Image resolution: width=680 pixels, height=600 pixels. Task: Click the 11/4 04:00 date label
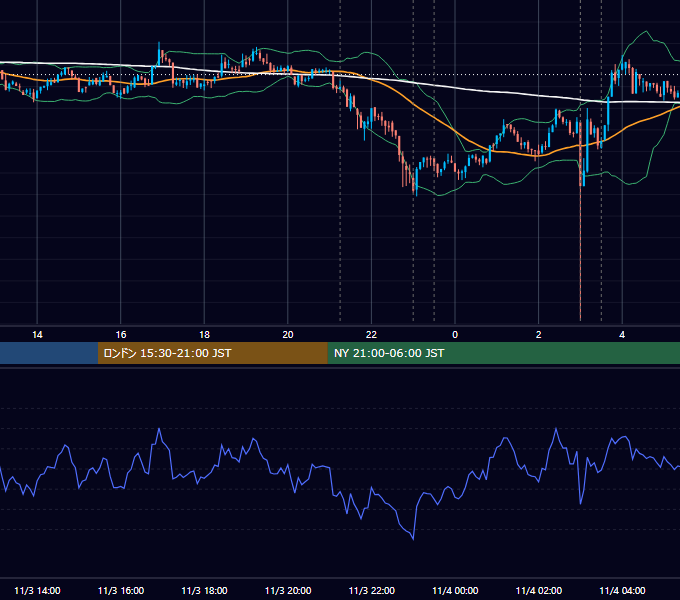pos(622,590)
